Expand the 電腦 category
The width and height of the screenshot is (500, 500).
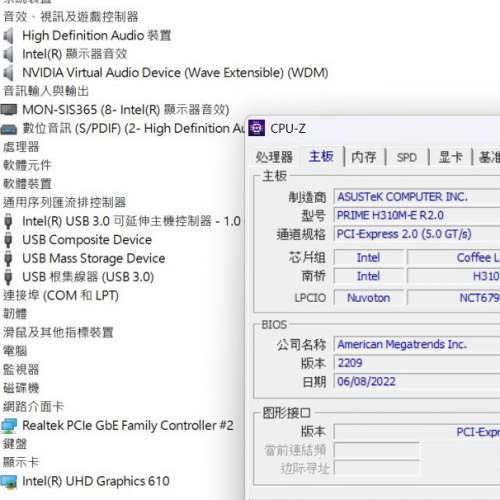[x=15, y=351]
